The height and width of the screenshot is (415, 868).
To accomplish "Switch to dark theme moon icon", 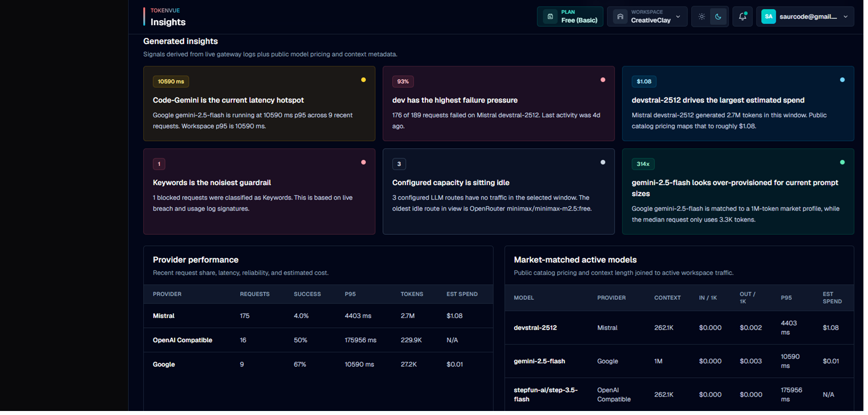I will pyautogui.click(x=718, y=17).
